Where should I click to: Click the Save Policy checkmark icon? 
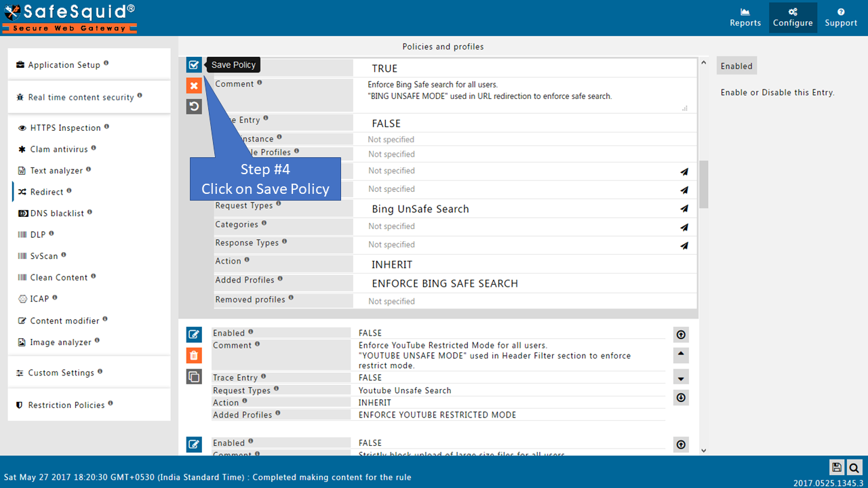coord(194,65)
